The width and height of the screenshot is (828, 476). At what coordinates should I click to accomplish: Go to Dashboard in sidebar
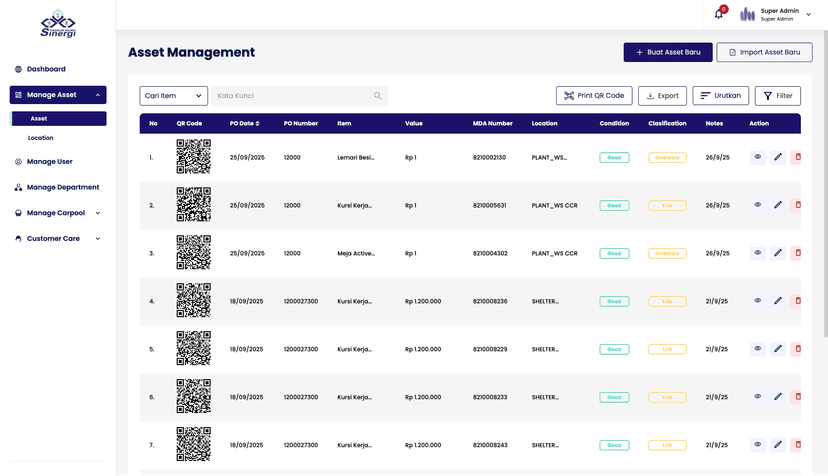[x=46, y=69]
